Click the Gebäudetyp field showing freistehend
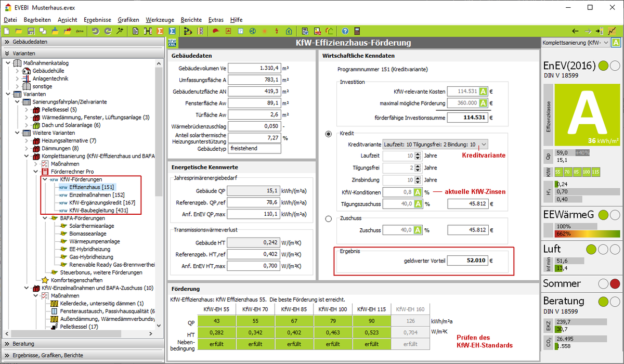This screenshot has width=624, height=364. coord(254,148)
